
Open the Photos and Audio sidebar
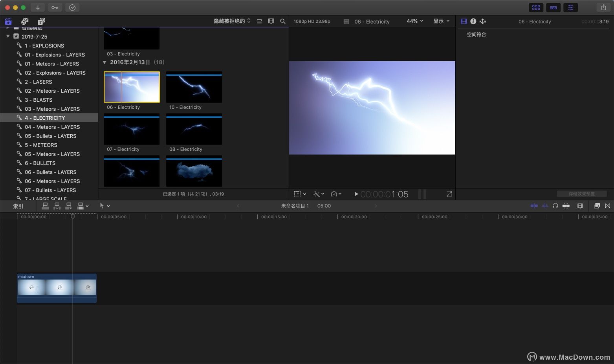pos(25,21)
